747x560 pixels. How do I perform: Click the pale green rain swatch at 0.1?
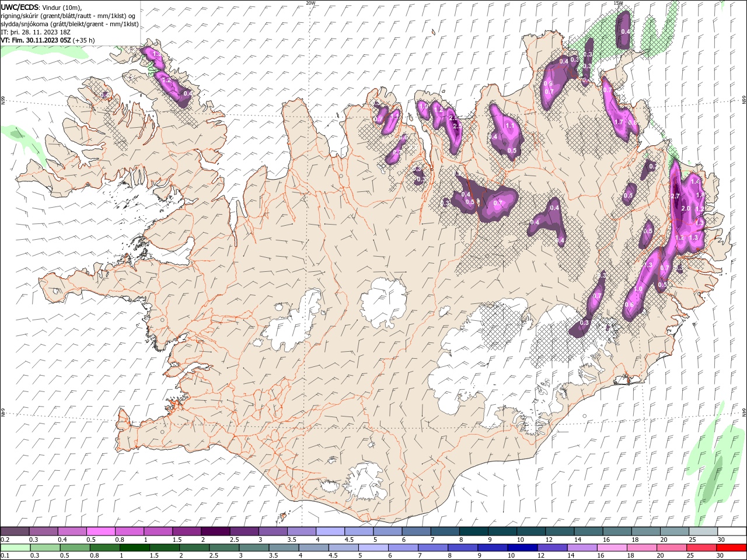point(15,548)
